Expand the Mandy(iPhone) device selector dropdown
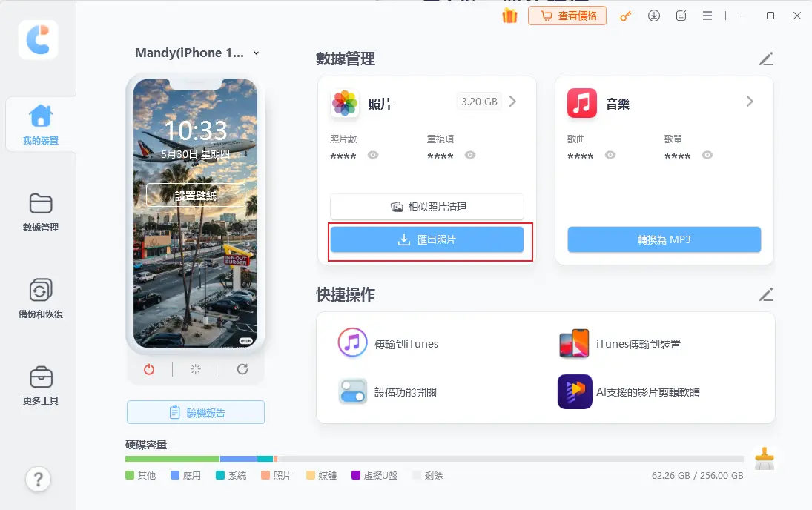The height and width of the screenshot is (510, 812). tap(255, 53)
